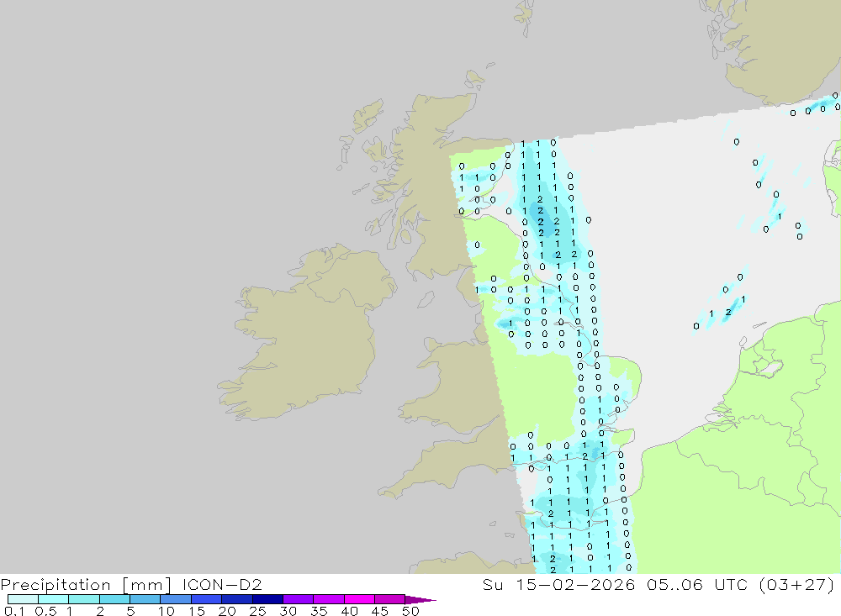The width and height of the screenshot is (841, 616).
Task: Select the 45–50 mm legend color box
Action: coord(389,599)
